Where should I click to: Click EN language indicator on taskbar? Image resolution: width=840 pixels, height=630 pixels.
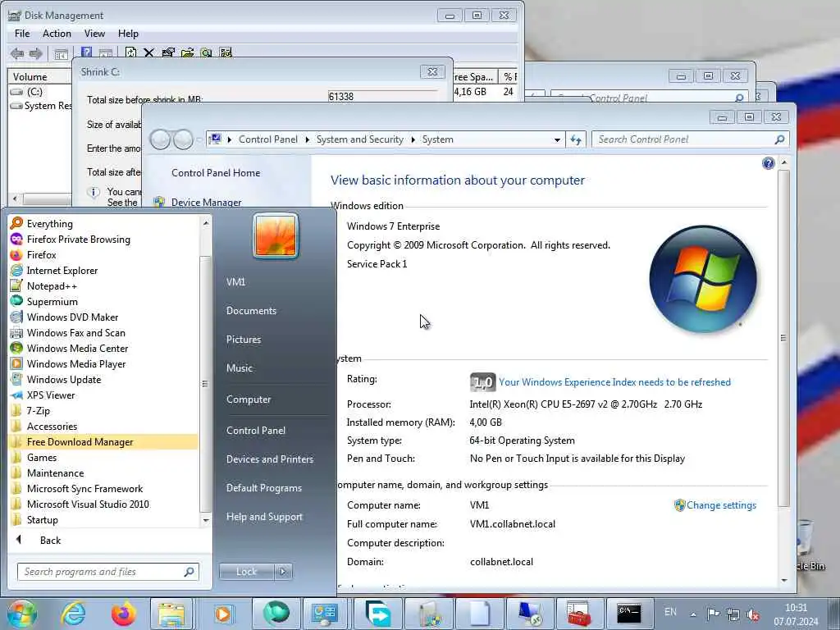(x=670, y=612)
